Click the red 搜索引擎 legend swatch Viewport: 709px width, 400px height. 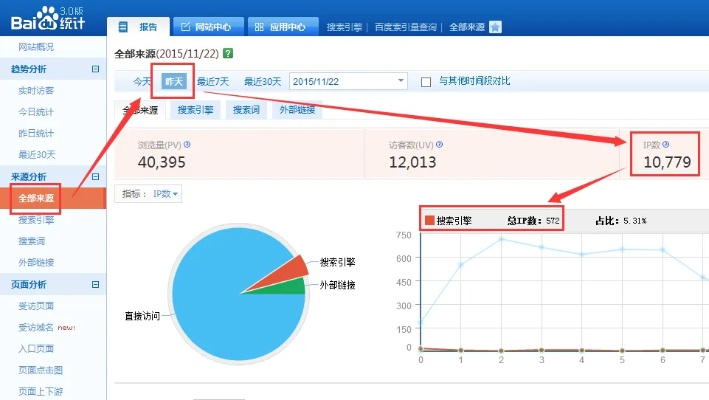(x=429, y=220)
